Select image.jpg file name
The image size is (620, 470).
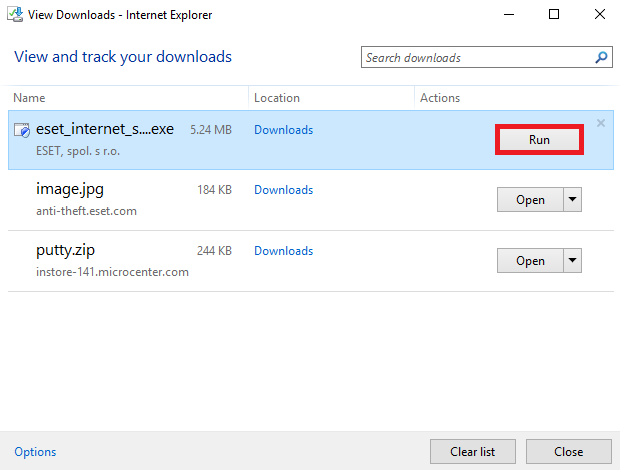70,189
